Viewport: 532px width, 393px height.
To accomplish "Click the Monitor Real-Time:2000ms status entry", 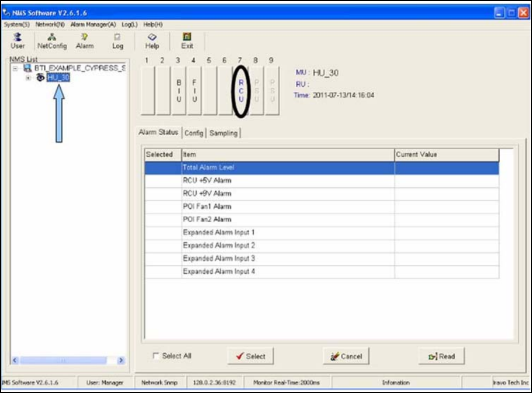I will point(286,382).
